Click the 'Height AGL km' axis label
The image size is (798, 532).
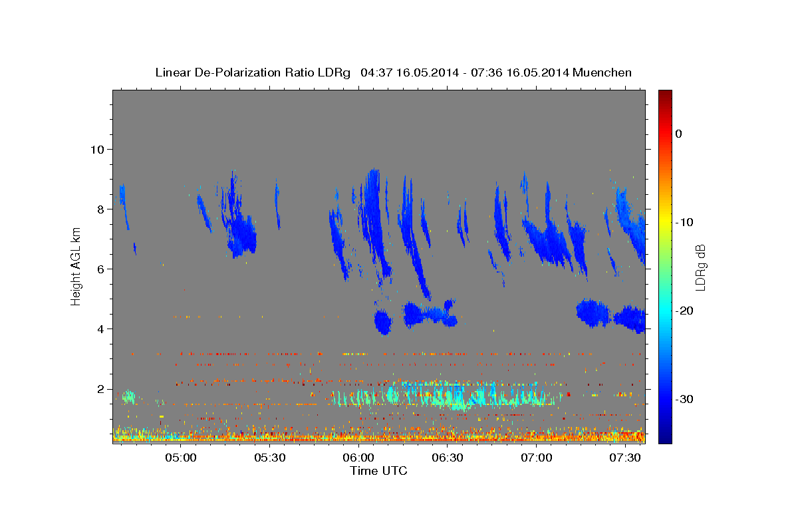point(76,266)
